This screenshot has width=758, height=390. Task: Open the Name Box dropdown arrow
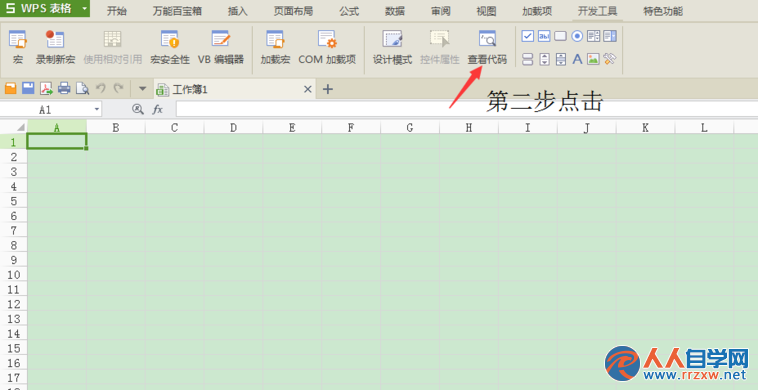pyautogui.click(x=97, y=110)
